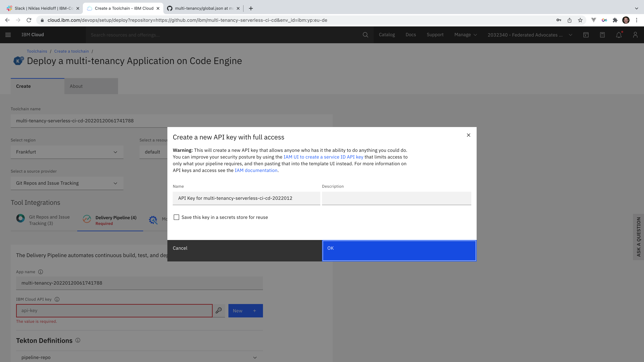
Task: Switch to the About tab
Action: pos(91,86)
